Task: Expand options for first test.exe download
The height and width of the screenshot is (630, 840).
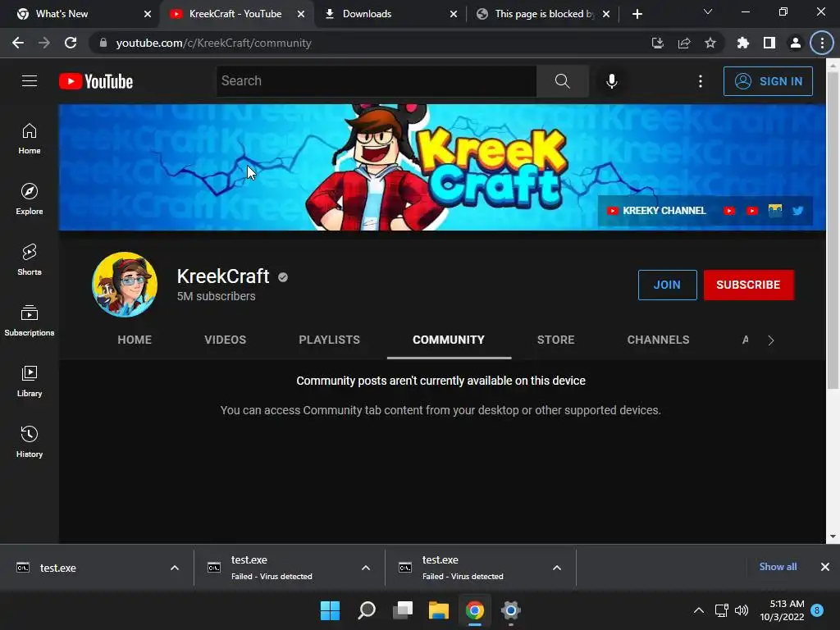Action: point(175,568)
